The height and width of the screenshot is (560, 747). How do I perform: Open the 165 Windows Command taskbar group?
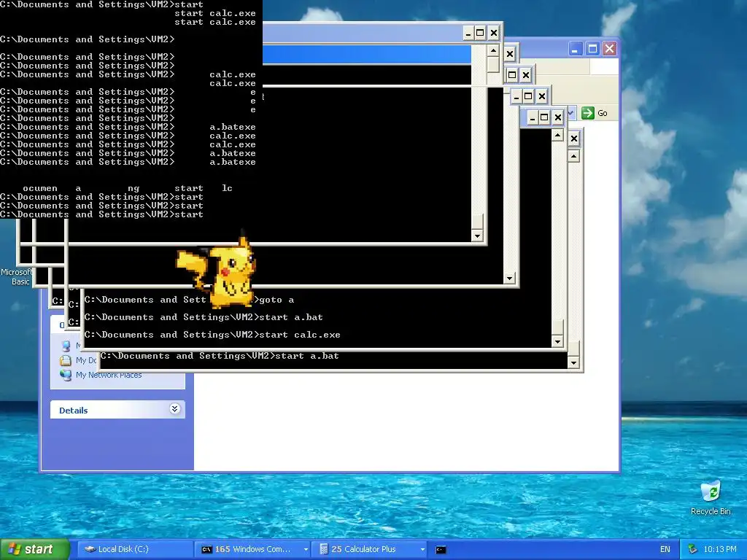coord(252,549)
